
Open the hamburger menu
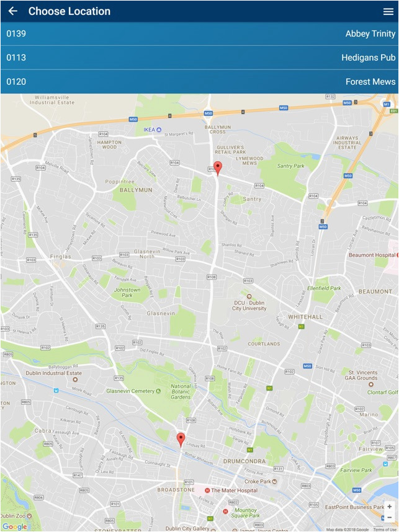[388, 12]
